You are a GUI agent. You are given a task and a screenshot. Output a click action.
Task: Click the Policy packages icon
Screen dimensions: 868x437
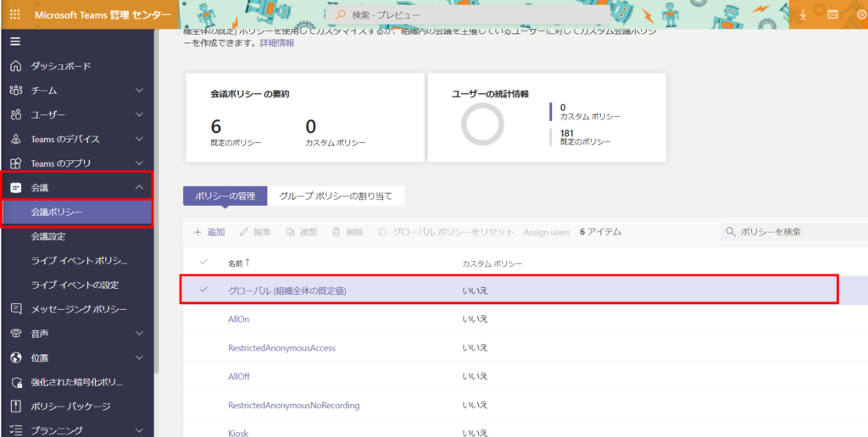click(15, 407)
